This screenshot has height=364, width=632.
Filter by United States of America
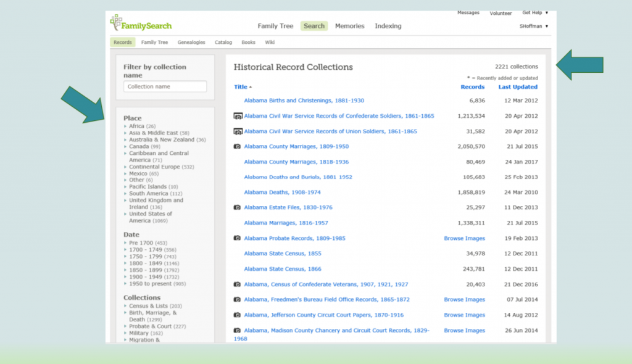coord(151,217)
